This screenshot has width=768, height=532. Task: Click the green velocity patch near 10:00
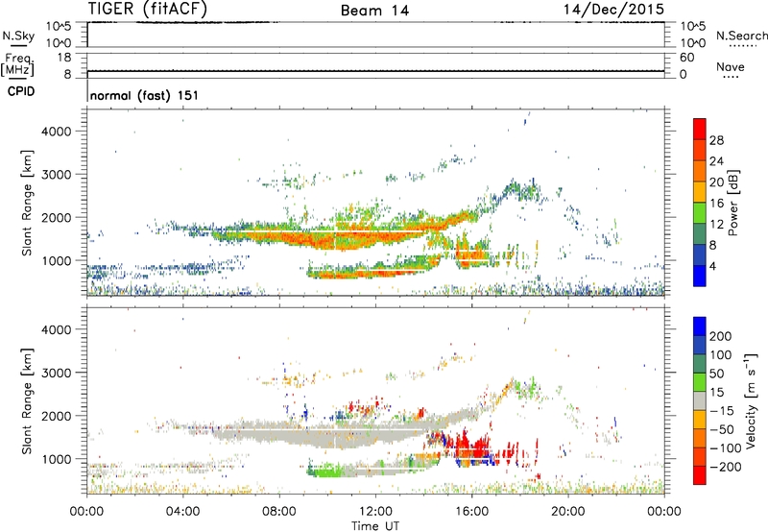[x=327, y=472]
